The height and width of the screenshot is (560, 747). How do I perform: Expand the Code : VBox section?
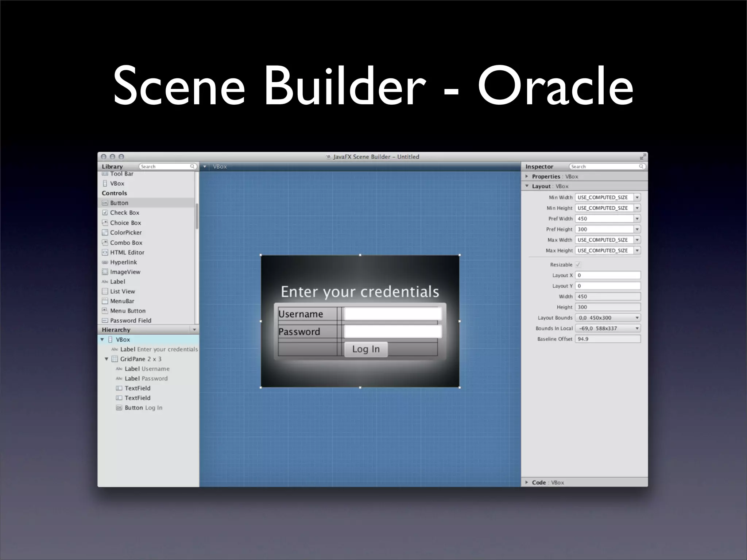(527, 482)
